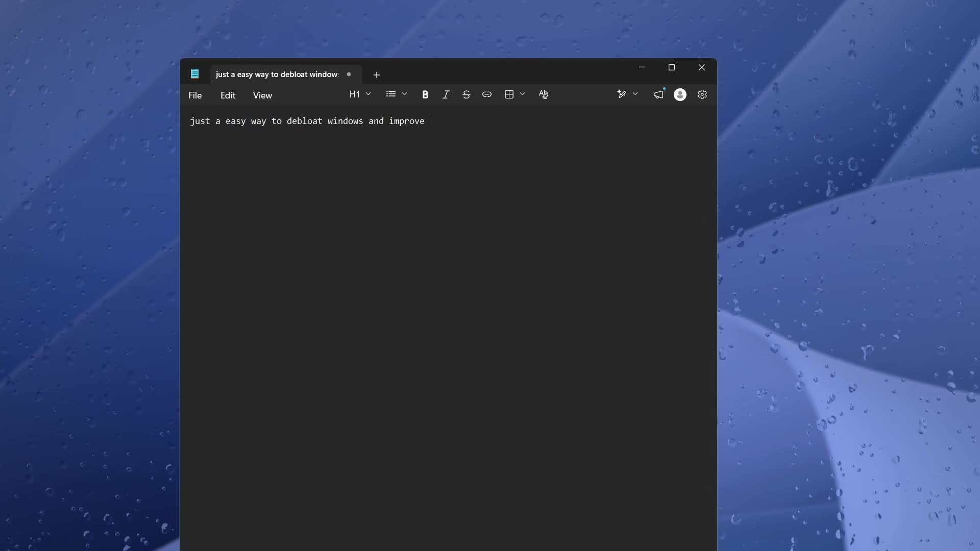Open the Copilot rewrite pen tool
Viewport: 980px width, 551px height.
pos(621,94)
